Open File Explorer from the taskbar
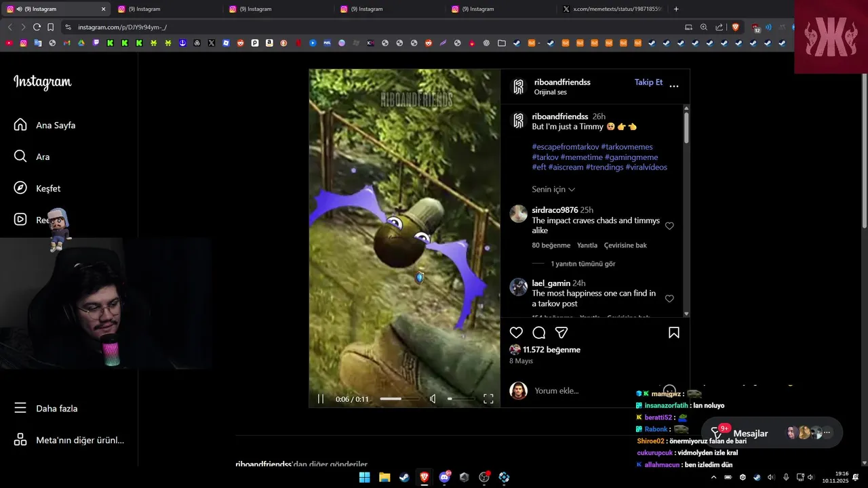 pos(384,477)
